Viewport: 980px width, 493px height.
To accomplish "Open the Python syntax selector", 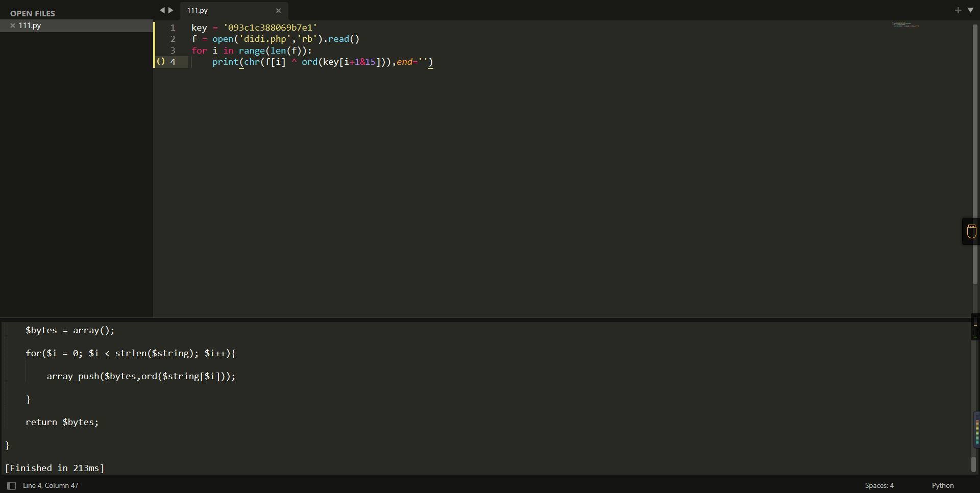I will (x=942, y=485).
